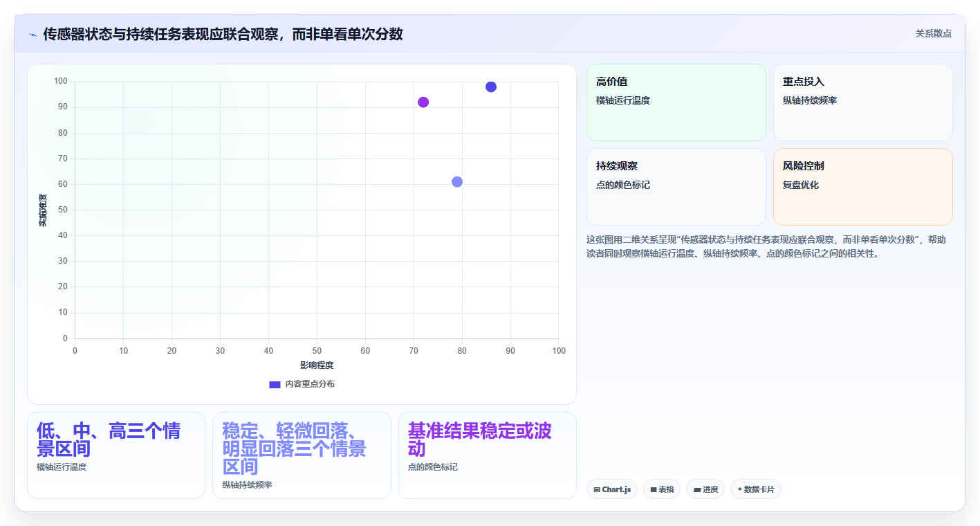This screenshot has width=980, height=526.
Task: Click the 数据卡片 tag
Action: [x=756, y=489]
